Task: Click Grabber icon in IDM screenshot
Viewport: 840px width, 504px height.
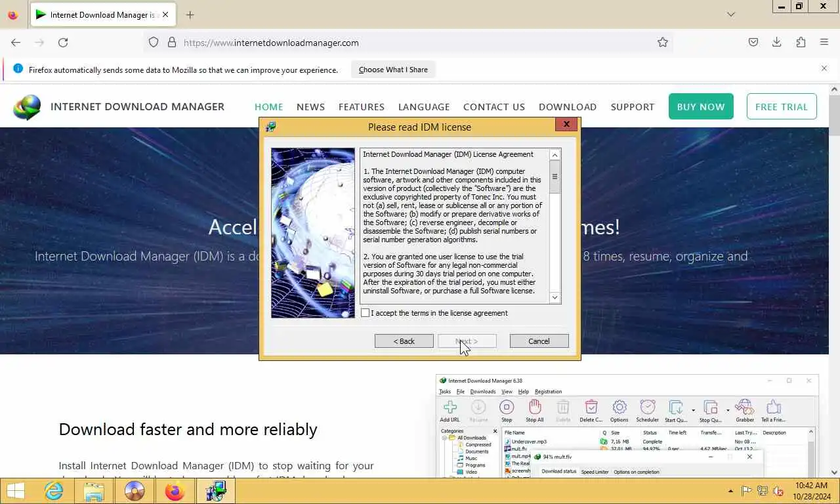Action: (745, 411)
